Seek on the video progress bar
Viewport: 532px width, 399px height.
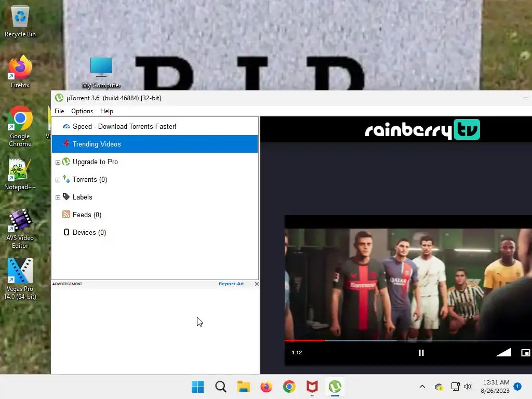click(x=408, y=340)
